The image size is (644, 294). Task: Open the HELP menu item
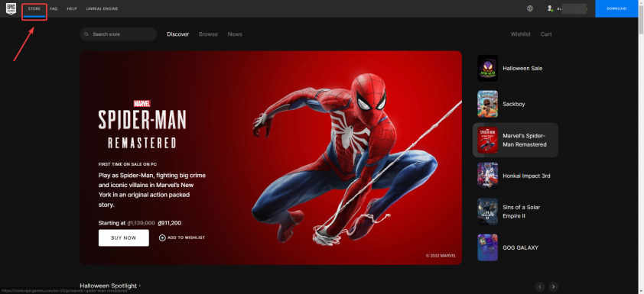click(x=72, y=8)
